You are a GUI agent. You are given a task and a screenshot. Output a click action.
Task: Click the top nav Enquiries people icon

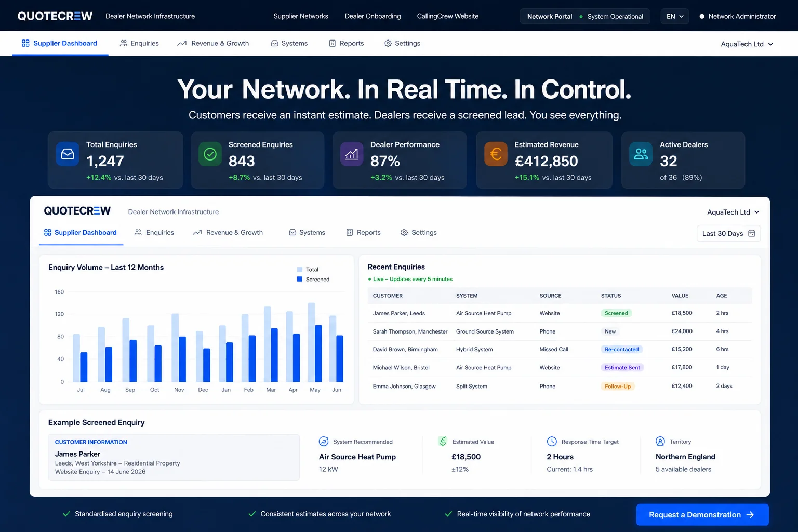tap(124, 43)
